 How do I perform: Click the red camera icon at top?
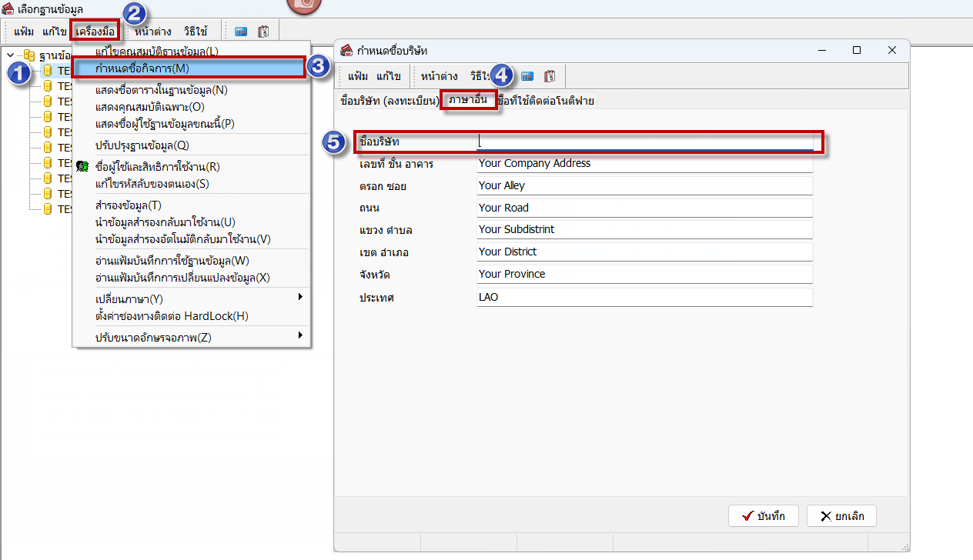pos(304,5)
